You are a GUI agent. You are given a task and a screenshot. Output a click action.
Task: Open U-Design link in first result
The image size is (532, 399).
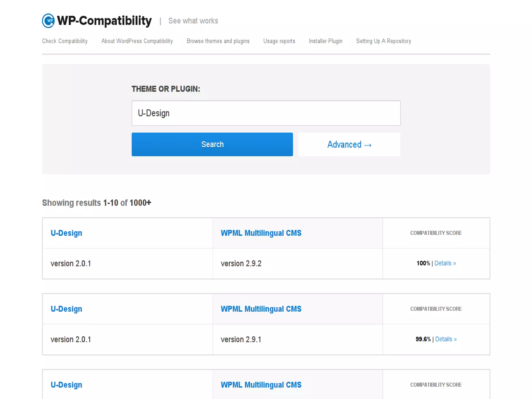tap(66, 233)
